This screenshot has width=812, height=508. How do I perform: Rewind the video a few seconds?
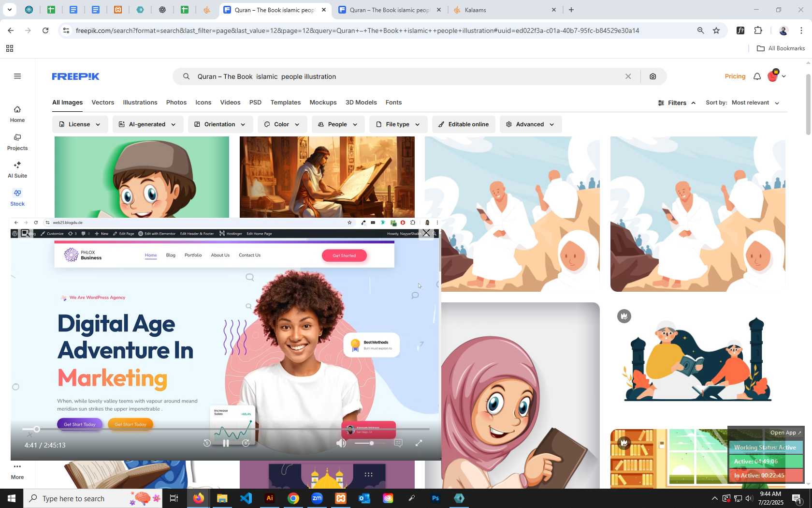[207, 443]
